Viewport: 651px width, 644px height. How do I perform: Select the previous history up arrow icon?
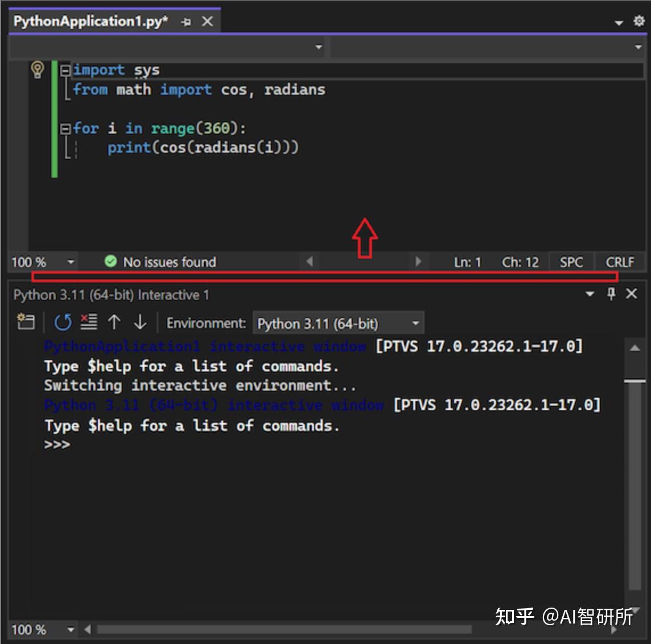tap(114, 322)
